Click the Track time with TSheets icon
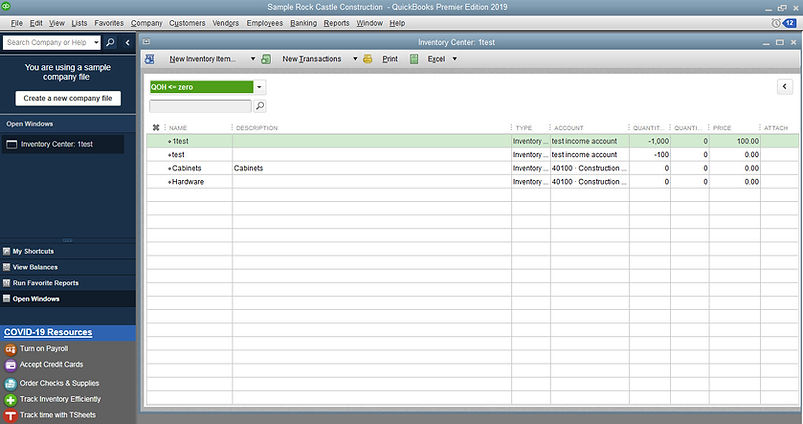Image resolution: width=803 pixels, height=424 pixels. pyautogui.click(x=10, y=415)
